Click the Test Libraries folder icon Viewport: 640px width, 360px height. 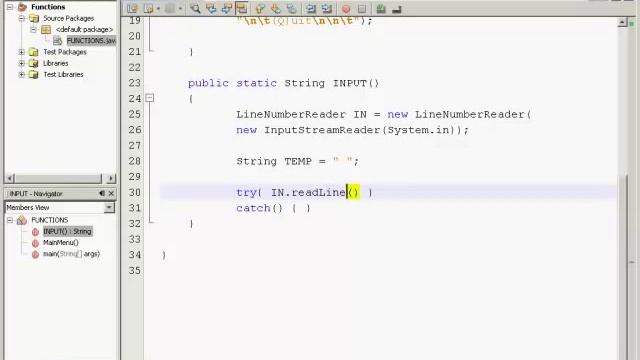[34, 74]
